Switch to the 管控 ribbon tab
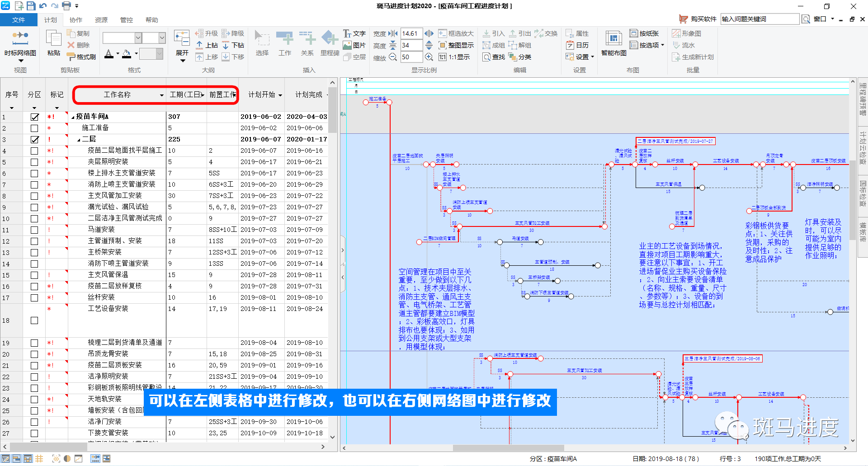This screenshot has height=466, width=868. pos(127,20)
